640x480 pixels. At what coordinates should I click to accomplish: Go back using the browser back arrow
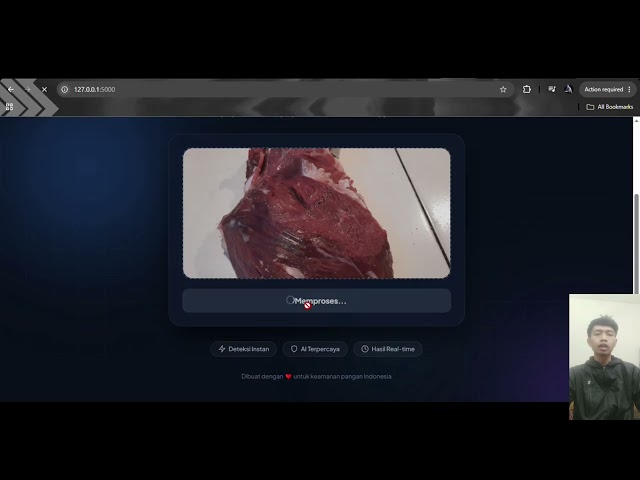tap(11, 89)
